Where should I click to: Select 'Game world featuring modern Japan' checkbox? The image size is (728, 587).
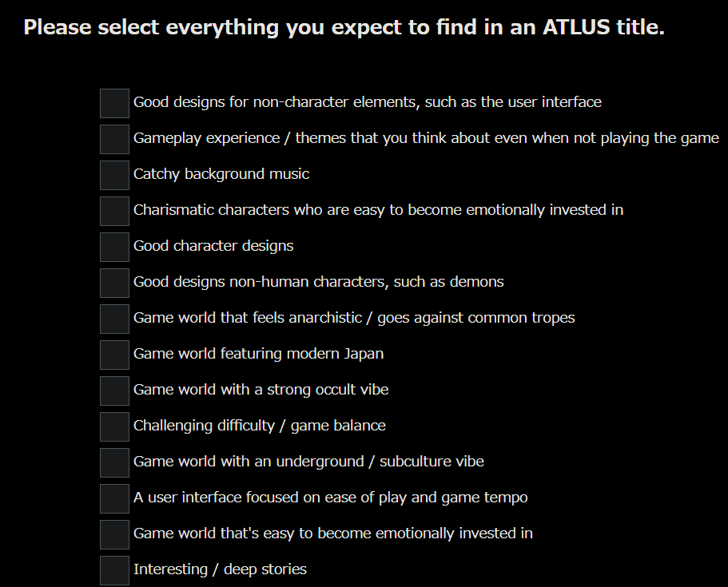(115, 355)
